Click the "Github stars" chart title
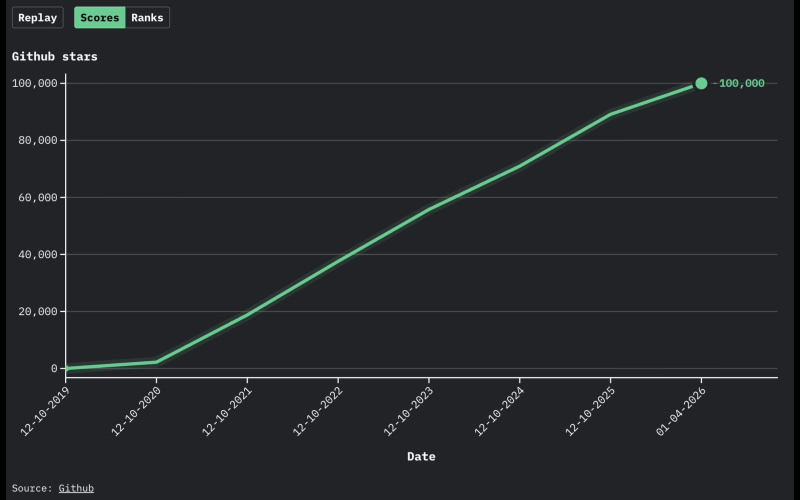Viewport: 800px width, 500px height. coord(55,56)
